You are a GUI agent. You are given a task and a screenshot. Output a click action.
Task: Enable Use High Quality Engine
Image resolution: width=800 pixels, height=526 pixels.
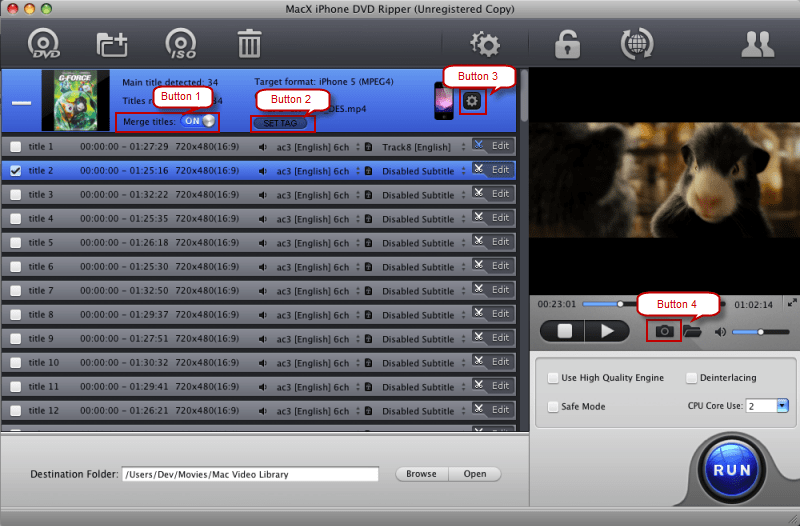(553, 378)
